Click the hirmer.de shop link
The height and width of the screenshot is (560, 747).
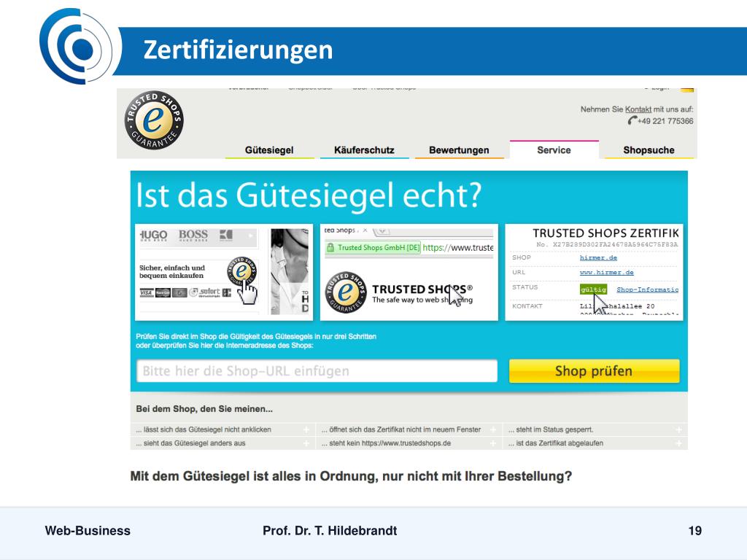pos(598,257)
